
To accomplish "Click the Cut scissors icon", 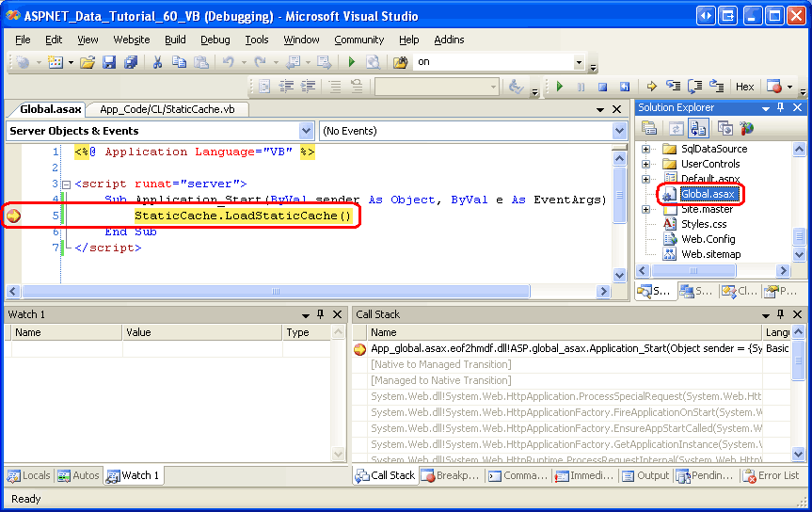I will click(x=158, y=62).
